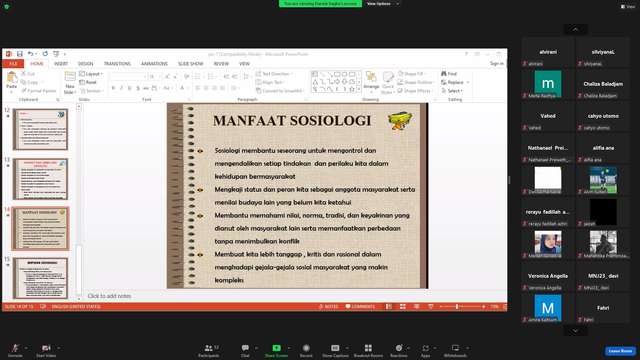
Task: Click the Leave Room button
Action: [x=620, y=351]
